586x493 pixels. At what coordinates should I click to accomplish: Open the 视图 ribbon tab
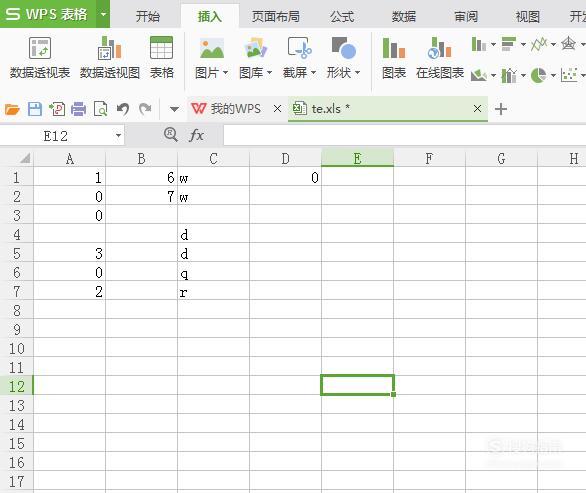point(528,16)
